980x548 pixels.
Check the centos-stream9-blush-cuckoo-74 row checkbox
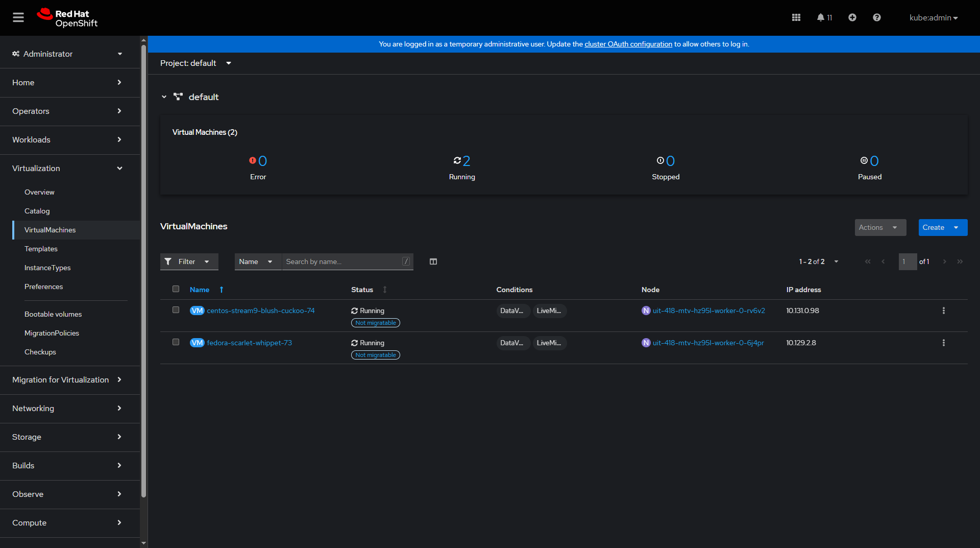point(176,310)
